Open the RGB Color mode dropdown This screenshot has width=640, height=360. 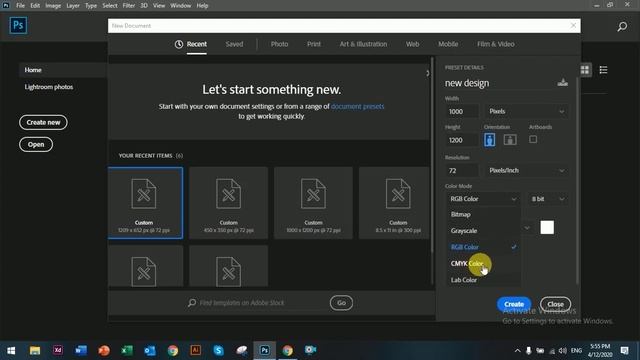(x=483, y=199)
